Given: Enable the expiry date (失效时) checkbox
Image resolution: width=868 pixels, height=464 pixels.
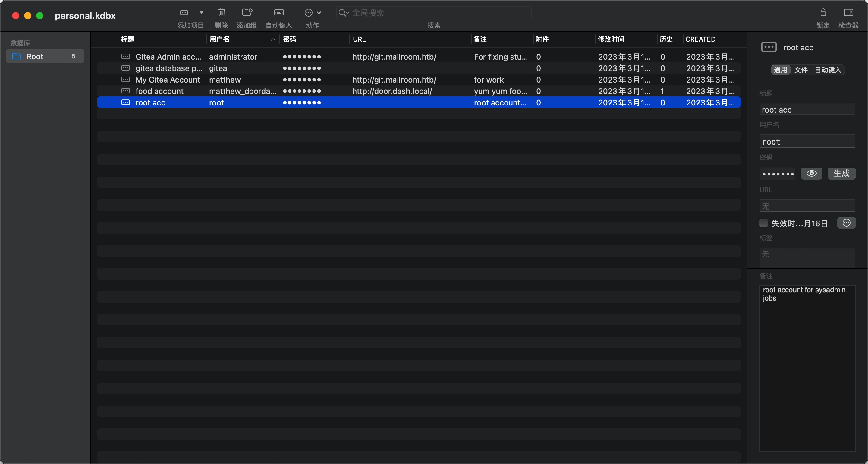Looking at the screenshot, I should (x=763, y=223).
